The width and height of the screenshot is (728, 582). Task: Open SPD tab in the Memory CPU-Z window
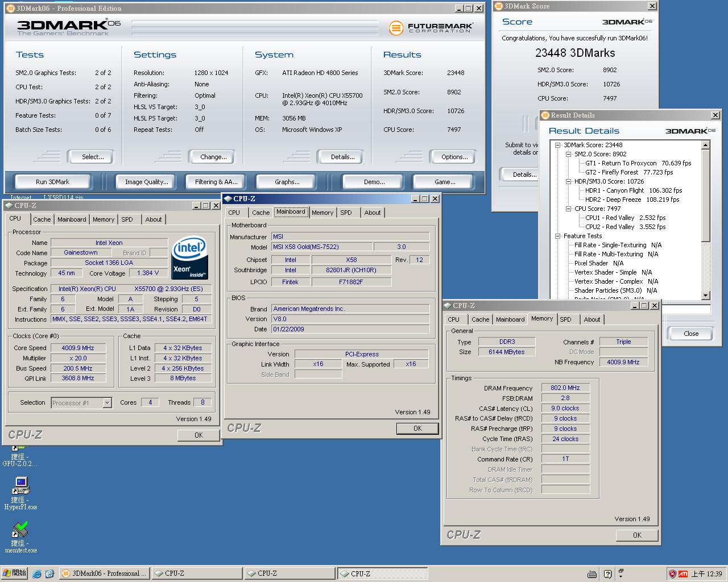click(x=565, y=319)
